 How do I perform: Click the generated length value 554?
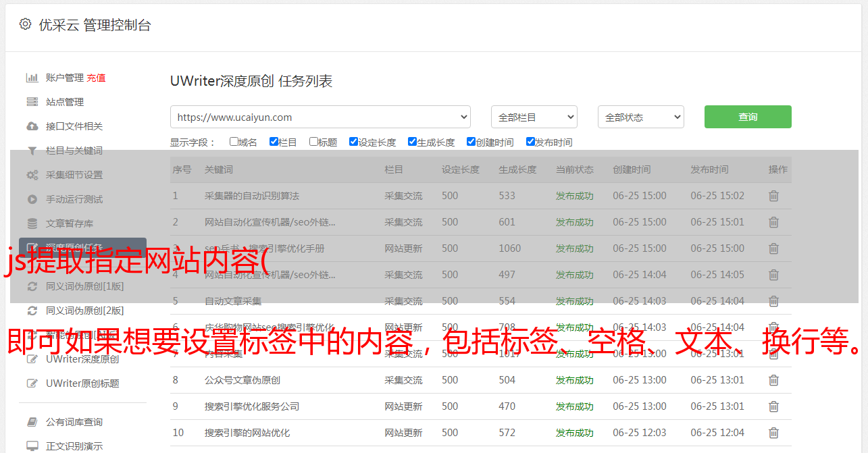tap(507, 301)
